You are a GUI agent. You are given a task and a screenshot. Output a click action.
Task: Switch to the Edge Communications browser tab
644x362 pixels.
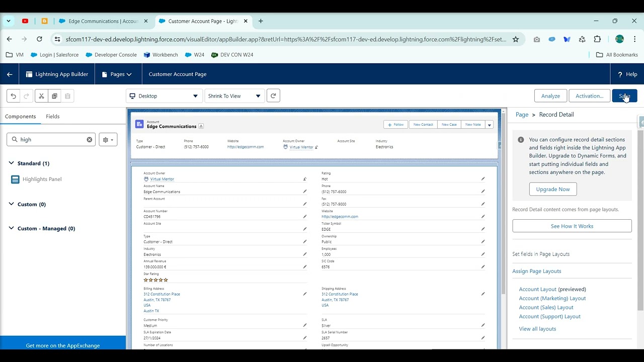click(x=103, y=21)
